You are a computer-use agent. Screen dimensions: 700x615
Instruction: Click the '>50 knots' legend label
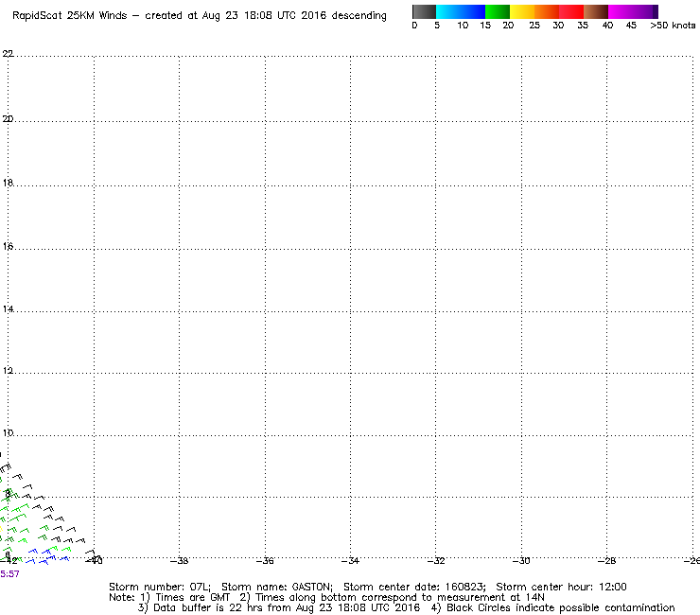click(673, 26)
